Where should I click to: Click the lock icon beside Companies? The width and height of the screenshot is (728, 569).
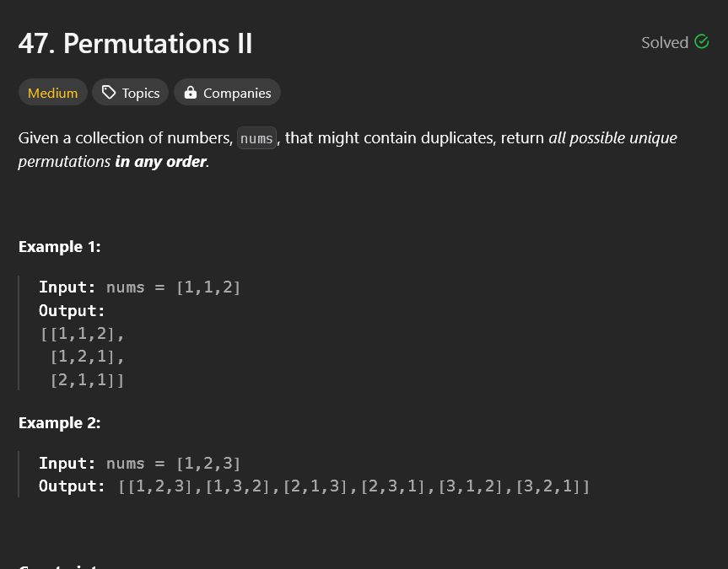191,93
